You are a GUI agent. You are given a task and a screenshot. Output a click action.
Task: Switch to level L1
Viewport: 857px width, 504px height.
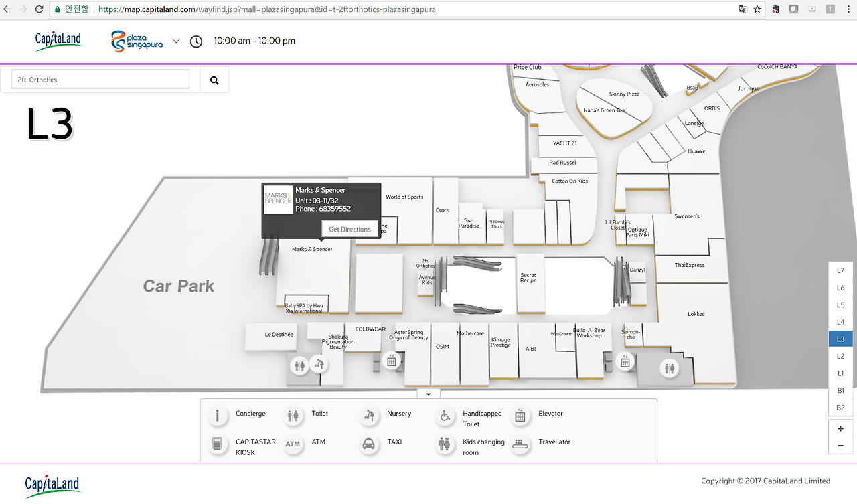(x=841, y=373)
